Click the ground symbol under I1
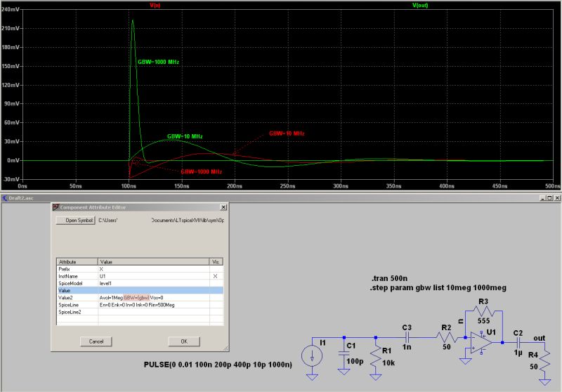The image size is (562, 392). [x=312, y=377]
